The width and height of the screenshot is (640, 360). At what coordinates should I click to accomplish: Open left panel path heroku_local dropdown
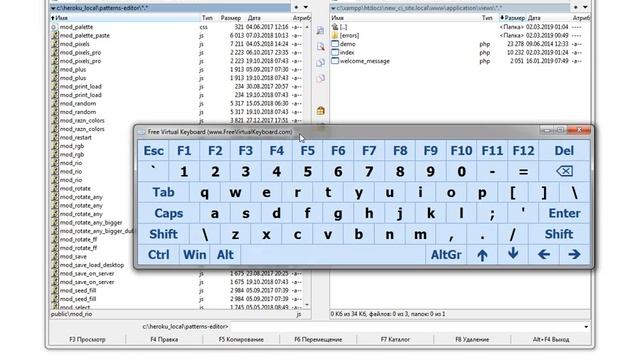[x=53, y=8]
